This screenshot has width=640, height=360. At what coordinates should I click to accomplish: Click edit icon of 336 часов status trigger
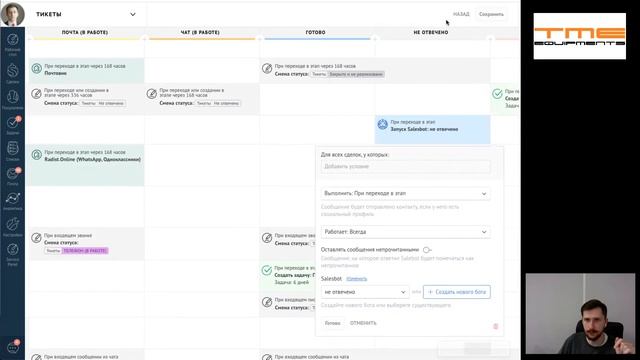pos(36,93)
